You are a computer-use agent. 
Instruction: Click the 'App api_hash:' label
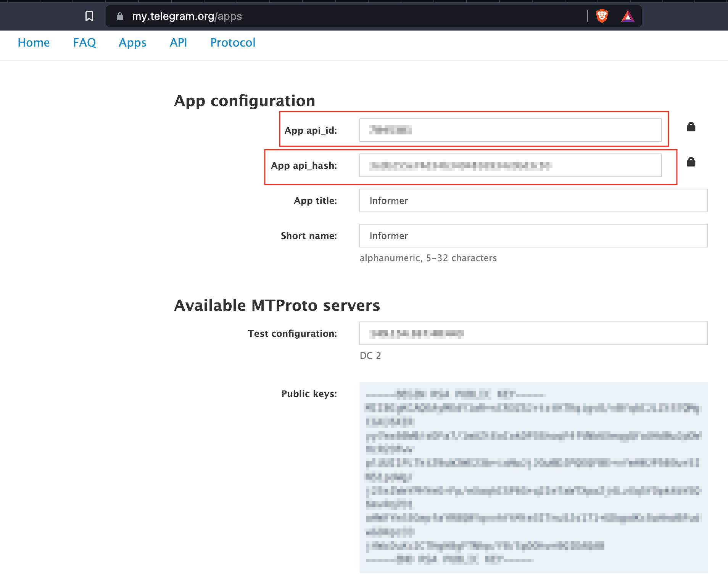point(304,166)
